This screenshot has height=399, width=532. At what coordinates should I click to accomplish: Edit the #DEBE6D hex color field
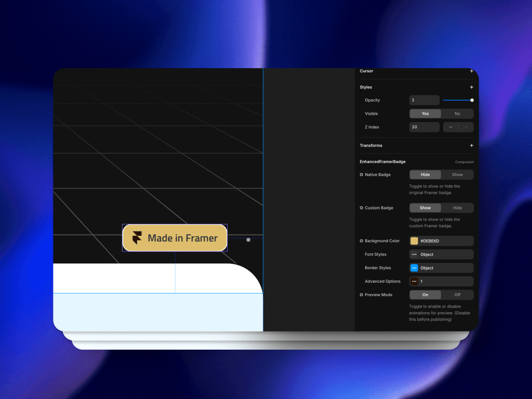[441, 241]
